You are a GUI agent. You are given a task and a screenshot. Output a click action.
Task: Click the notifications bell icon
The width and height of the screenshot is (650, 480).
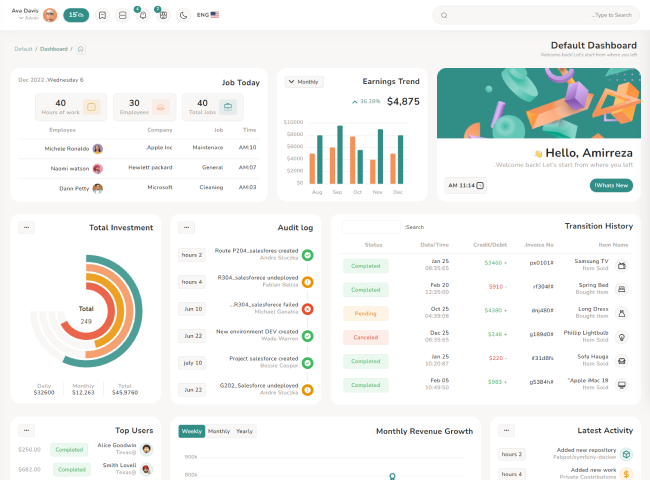pyautogui.click(x=142, y=15)
